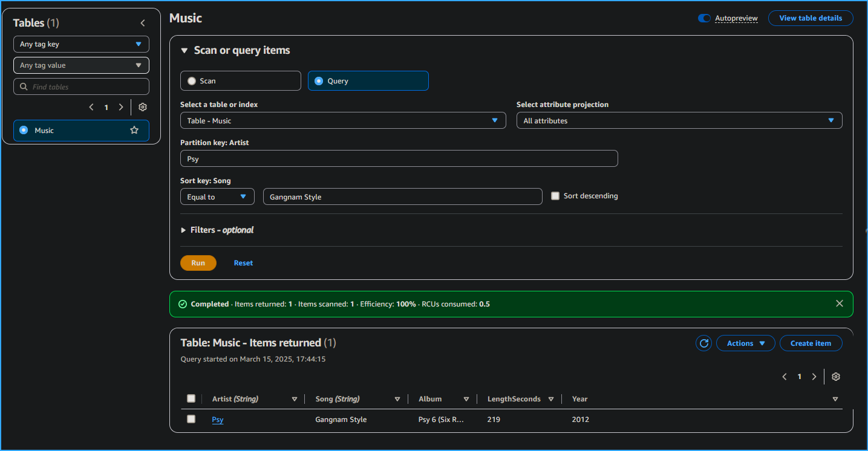Collapse the Tables side panel
Screen dimensions: 868x451
point(143,23)
